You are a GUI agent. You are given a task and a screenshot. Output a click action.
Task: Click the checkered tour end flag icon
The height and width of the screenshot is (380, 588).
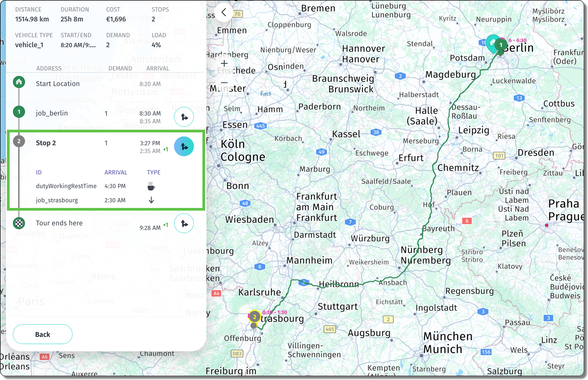[19, 223]
